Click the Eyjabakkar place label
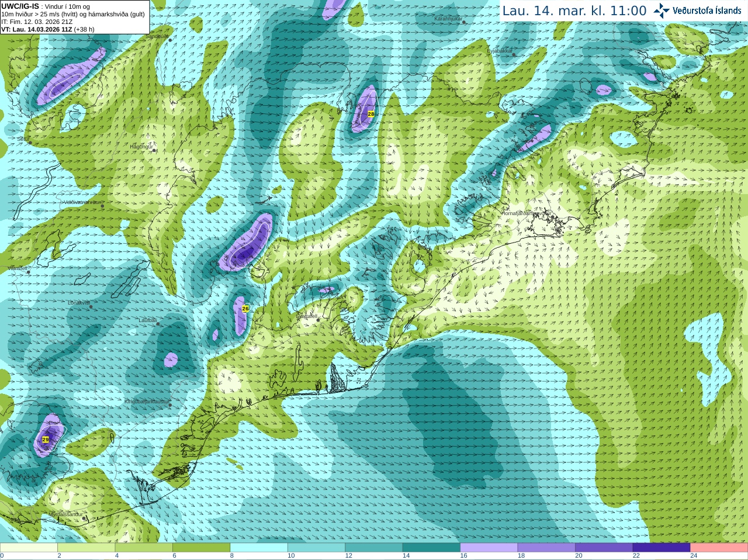 click(500, 51)
